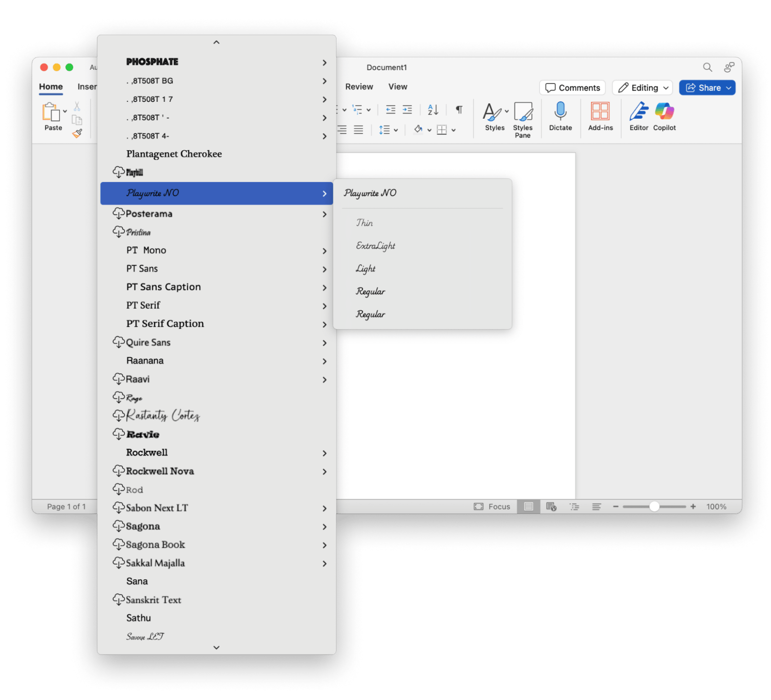This screenshot has width=771, height=700.
Task: Open the Editor tool
Action: (x=639, y=112)
